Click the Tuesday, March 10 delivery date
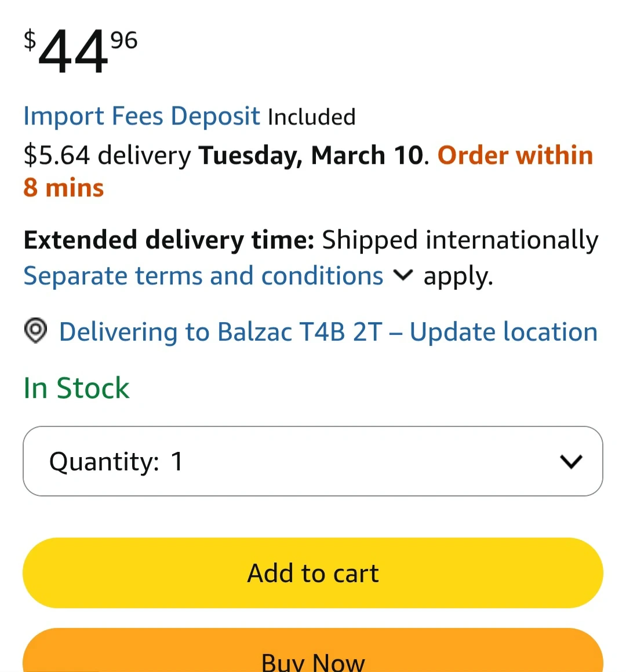The width and height of the screenshot is (626, 672). tap(311, 155)
